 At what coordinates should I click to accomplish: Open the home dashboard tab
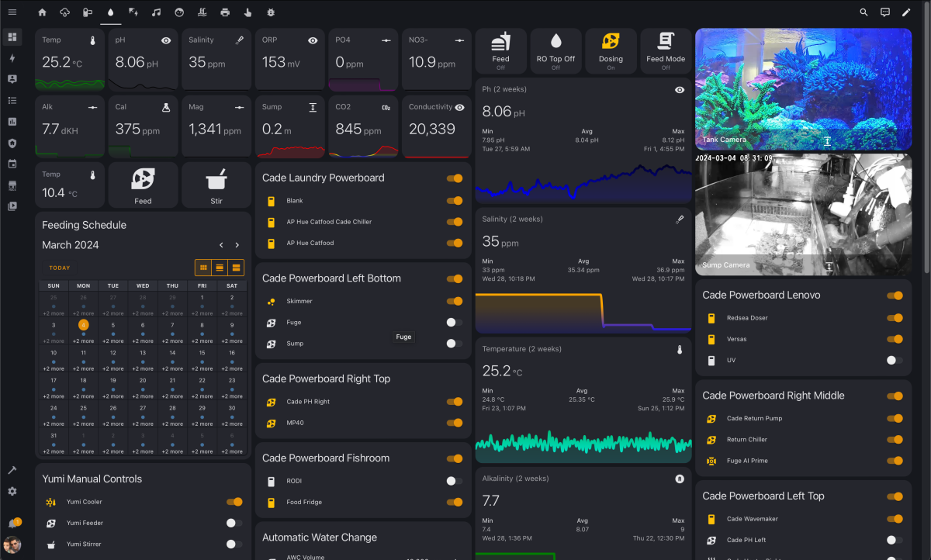(42, 12)
